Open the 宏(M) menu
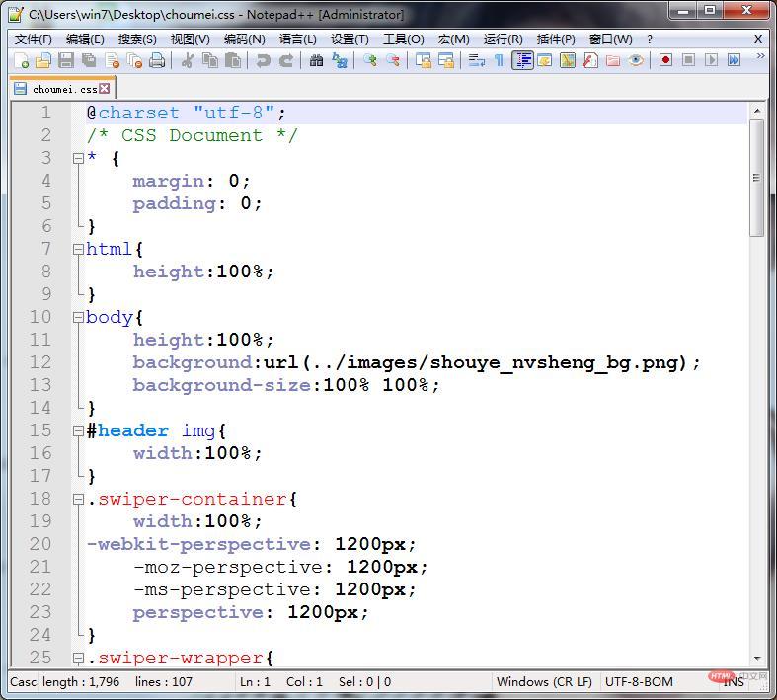This screenshot has width=777, height=700. click(x=454, y=39)
